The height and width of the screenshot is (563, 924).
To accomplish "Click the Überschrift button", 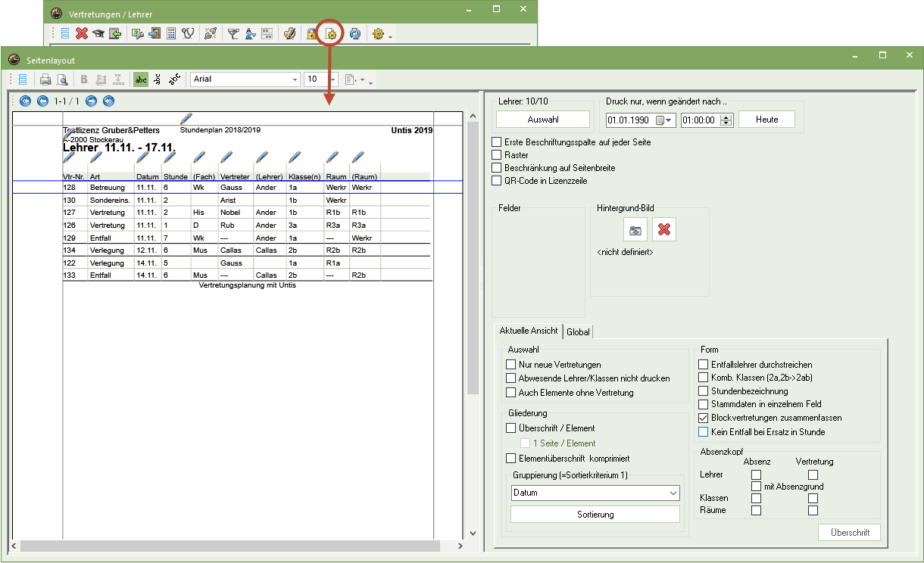I will (850, 533).
